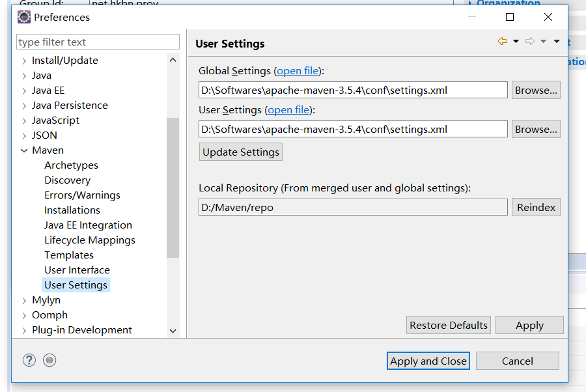Click the forward navigation arrow icon

[x=529, y=42]
